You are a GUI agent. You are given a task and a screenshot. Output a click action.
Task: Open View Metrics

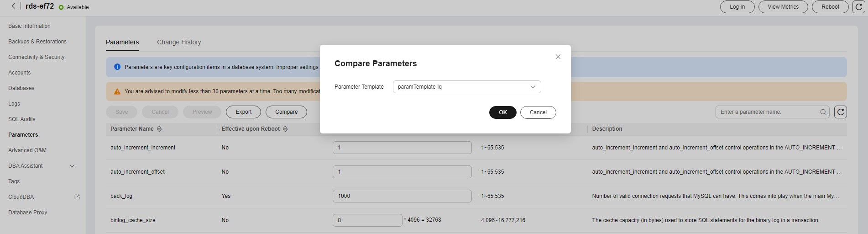pyautogui.click(x=783, y=7)
